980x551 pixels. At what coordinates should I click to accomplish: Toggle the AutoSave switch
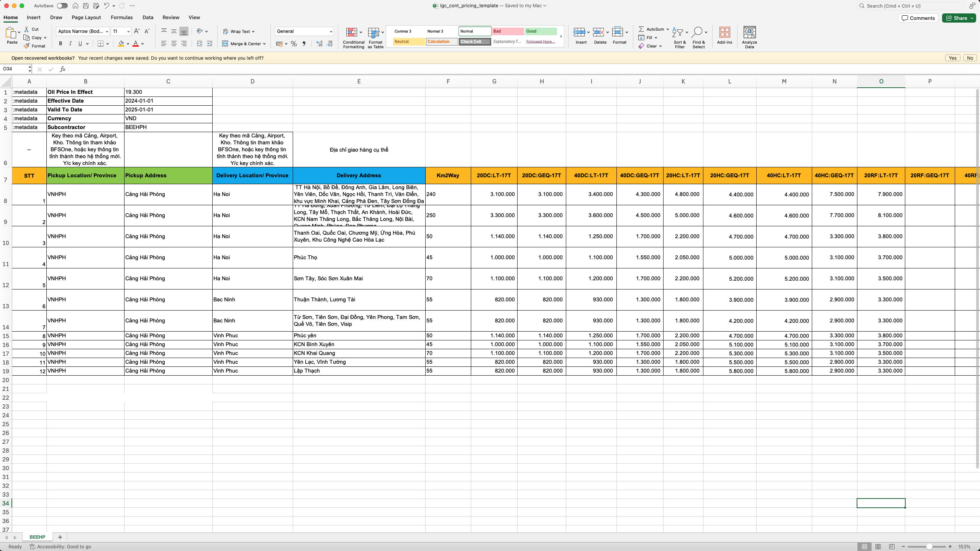click(x=62, y=6)
